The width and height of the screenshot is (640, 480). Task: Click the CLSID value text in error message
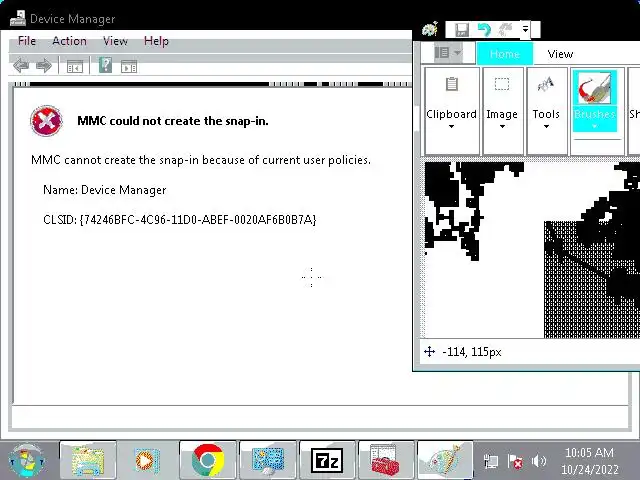198,220
